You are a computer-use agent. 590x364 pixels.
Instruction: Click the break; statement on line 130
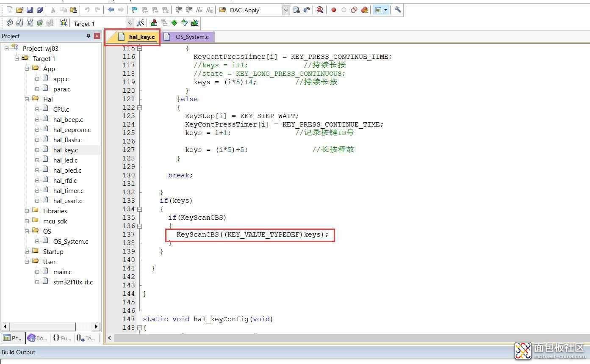tap(180, 175)
